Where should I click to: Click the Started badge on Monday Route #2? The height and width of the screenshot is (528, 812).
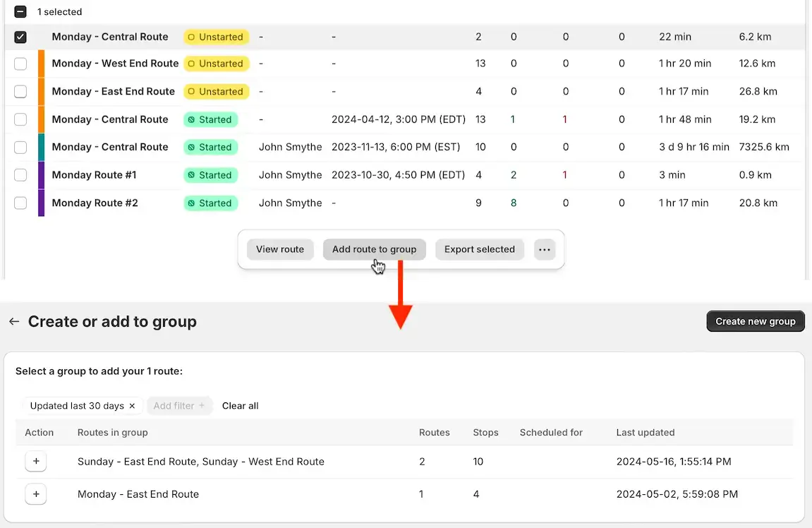pyautogui.click(x=211, y=203)
